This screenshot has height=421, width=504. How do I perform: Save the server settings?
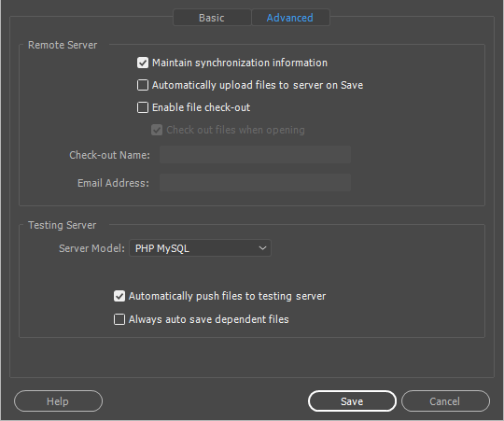[352, 401]
